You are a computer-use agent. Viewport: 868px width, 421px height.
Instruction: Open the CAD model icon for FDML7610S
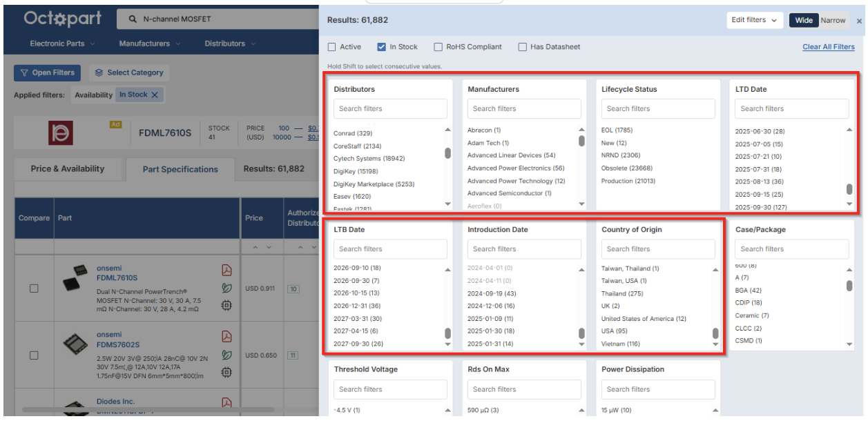click(x=226, y=306)
